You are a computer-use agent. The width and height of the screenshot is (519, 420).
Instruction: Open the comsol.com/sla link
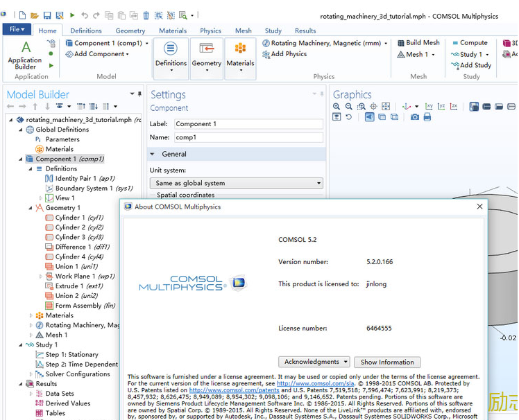[x=315, y=384]
